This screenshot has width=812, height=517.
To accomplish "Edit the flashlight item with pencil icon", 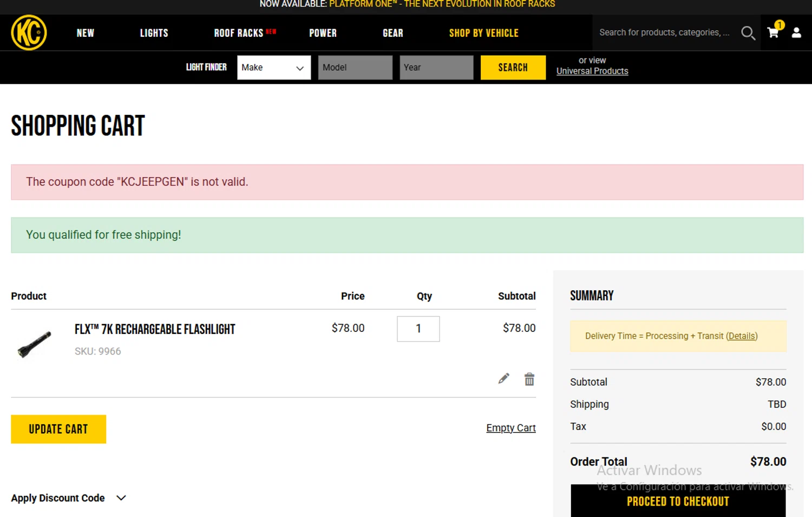I will (504, 378).
